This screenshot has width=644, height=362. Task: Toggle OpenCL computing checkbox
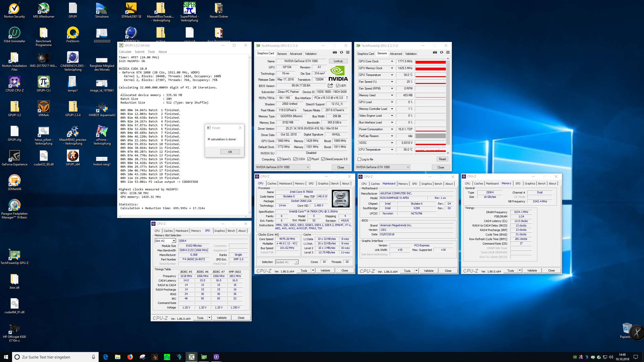(x=279, y=159)
